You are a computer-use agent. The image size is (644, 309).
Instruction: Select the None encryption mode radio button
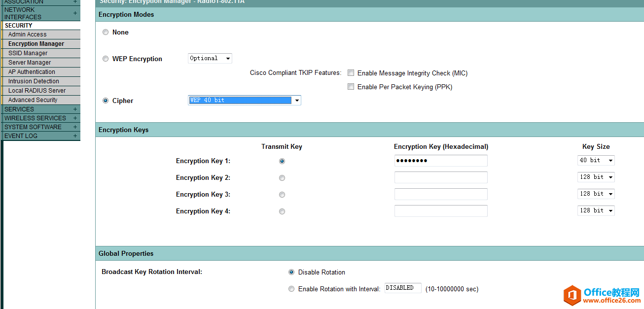coord(106,33)
